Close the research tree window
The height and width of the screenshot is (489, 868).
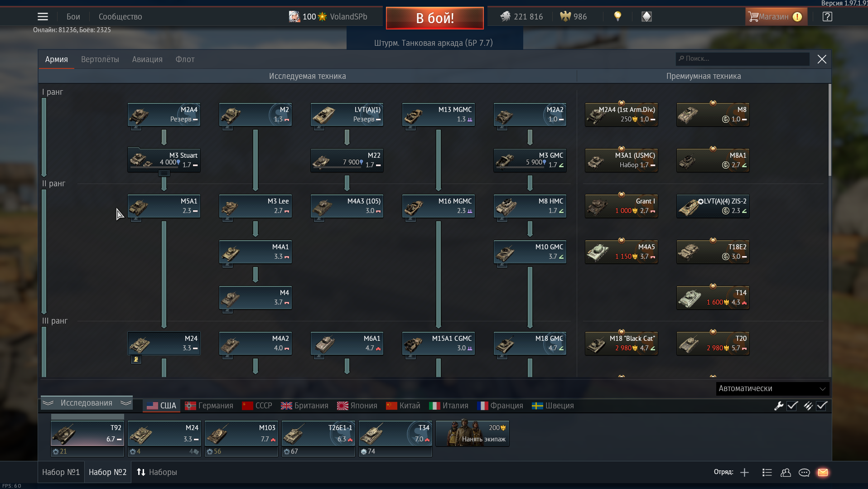[822, 59]
